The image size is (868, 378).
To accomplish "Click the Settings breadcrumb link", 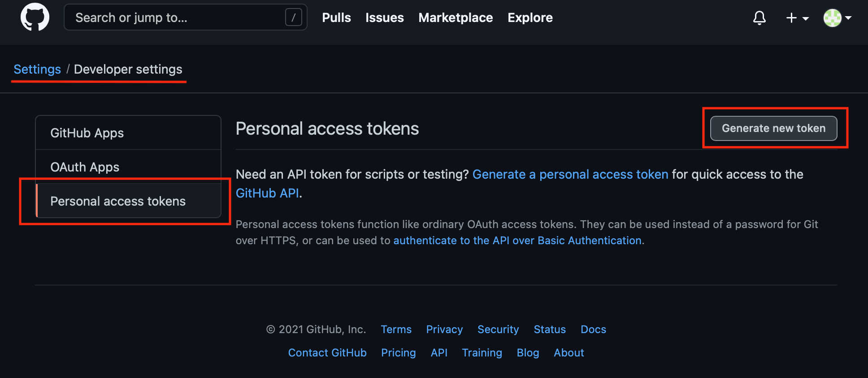I will click(x=37, y=69).
